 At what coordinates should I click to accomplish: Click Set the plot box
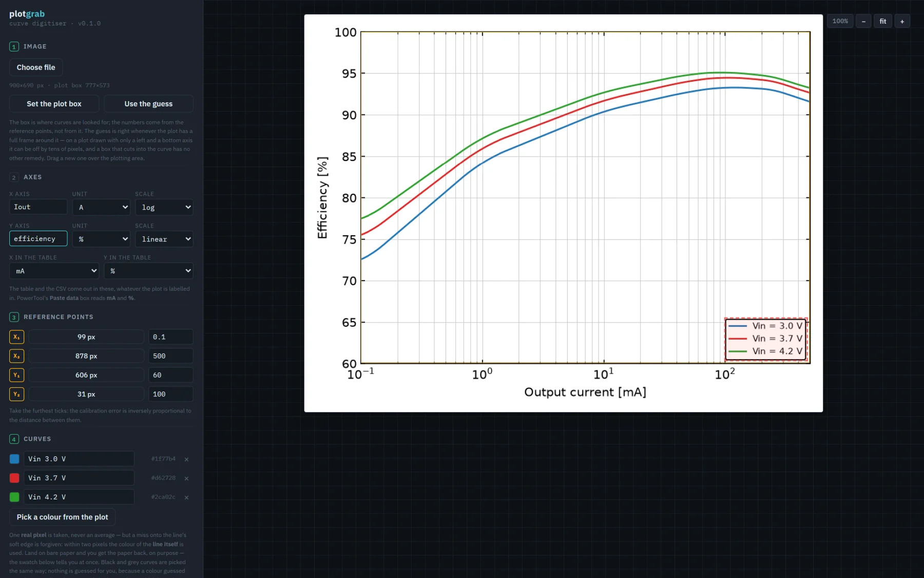pos(54,104)
